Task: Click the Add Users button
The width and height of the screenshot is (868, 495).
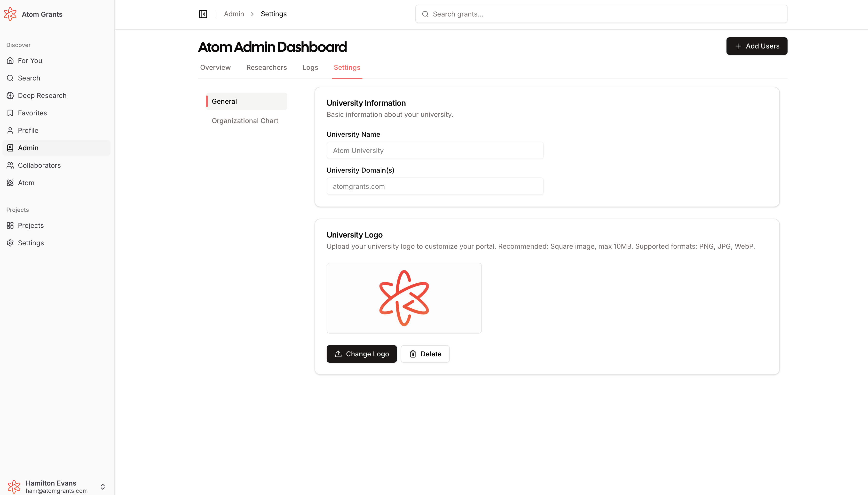Action: pos(757,46)
